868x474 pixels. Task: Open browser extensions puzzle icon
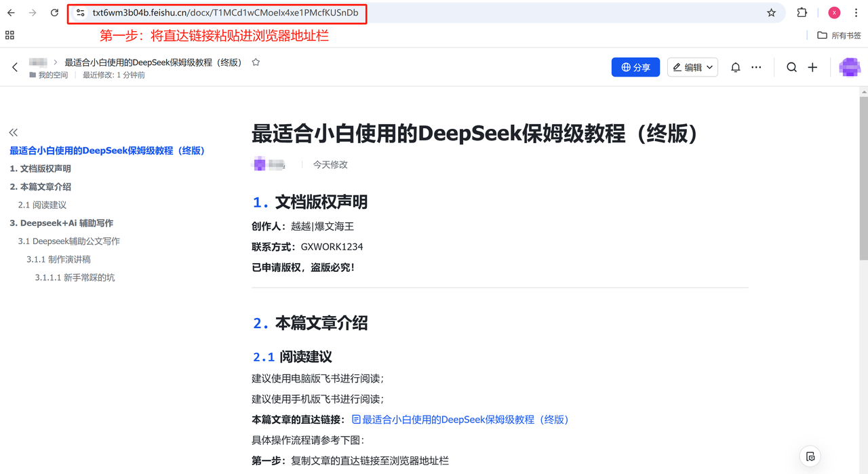[802, 13]
